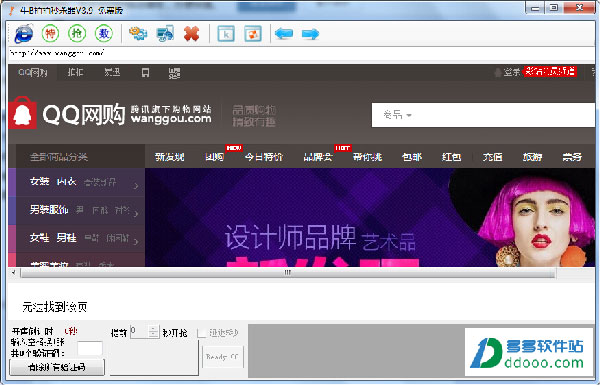Click the 男鞋 category link
This screenshot has height=385, width=600.
click(x=67, y=238)
